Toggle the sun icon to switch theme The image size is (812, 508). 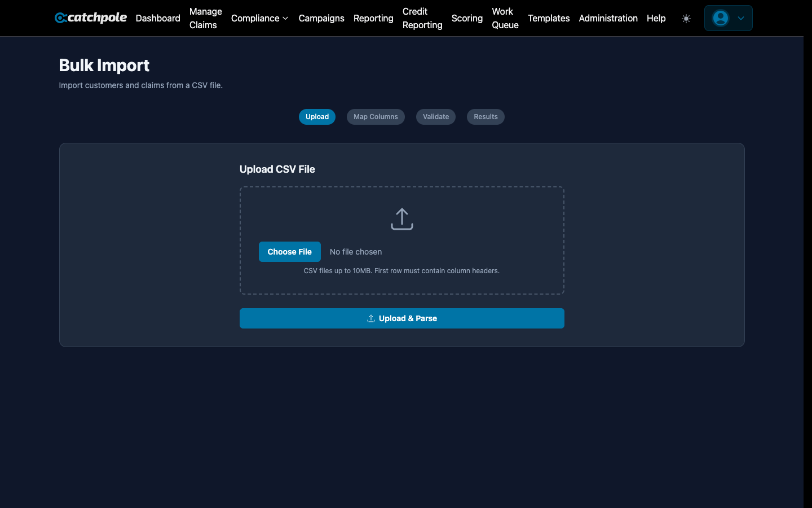[686, 18]
